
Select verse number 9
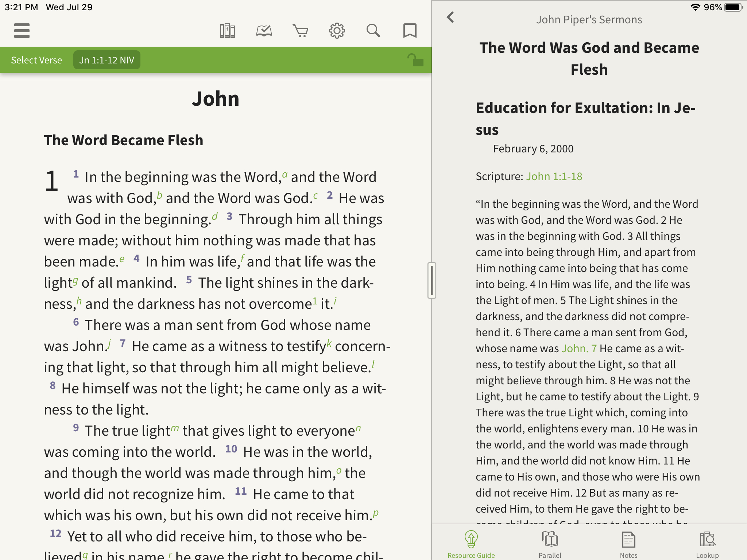[76, 428]
